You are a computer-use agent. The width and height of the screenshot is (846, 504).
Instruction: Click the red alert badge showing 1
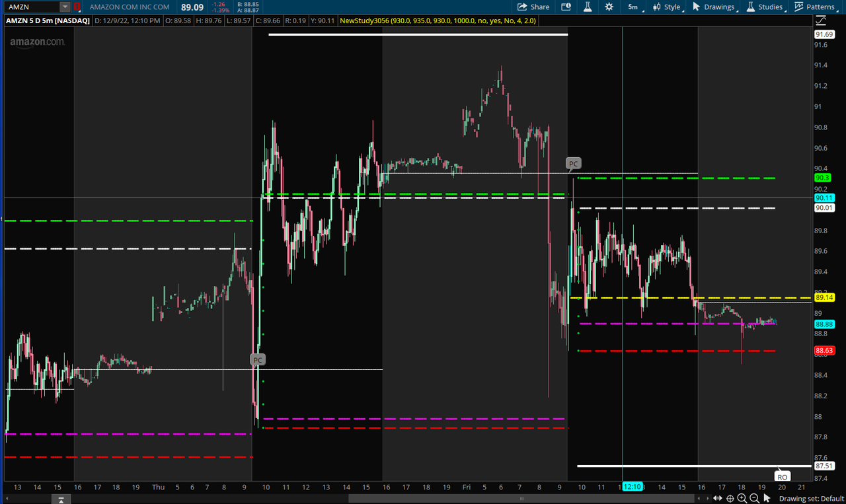[x=76, y=7]
